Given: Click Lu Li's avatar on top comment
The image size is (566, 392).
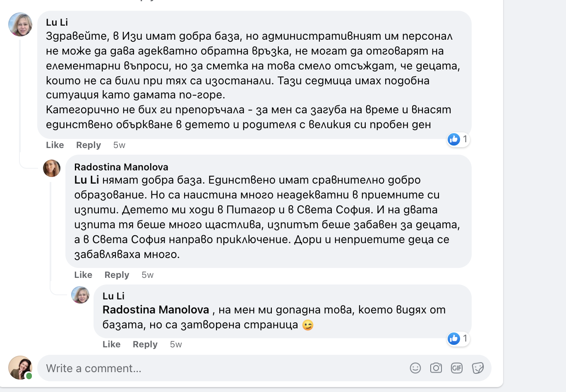Looking at the screenshot, I should point(20,24).
